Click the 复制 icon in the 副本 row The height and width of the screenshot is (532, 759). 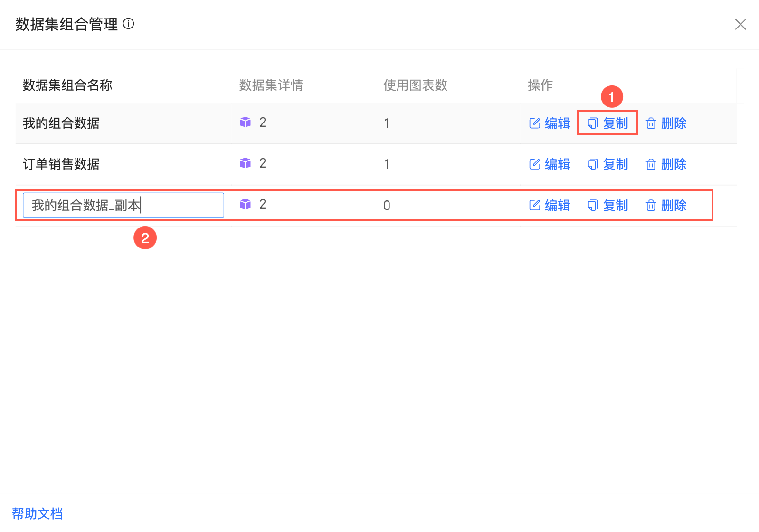593,205
